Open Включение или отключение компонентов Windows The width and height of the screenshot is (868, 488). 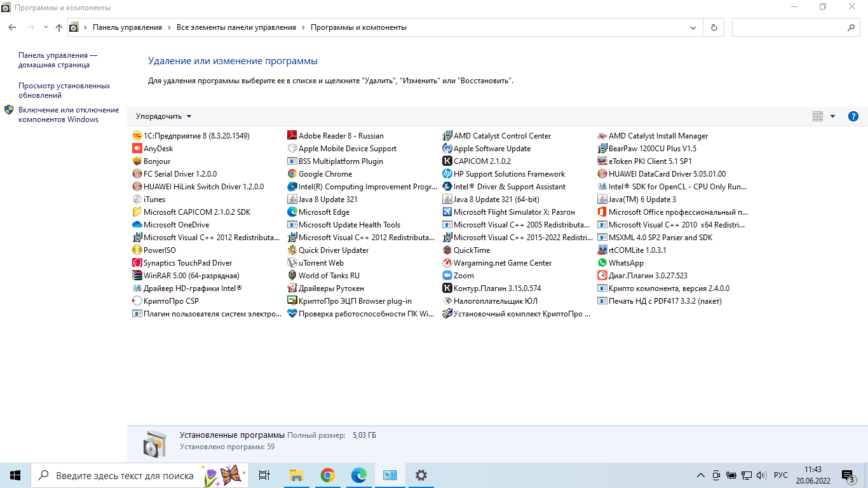coord(69,114)
